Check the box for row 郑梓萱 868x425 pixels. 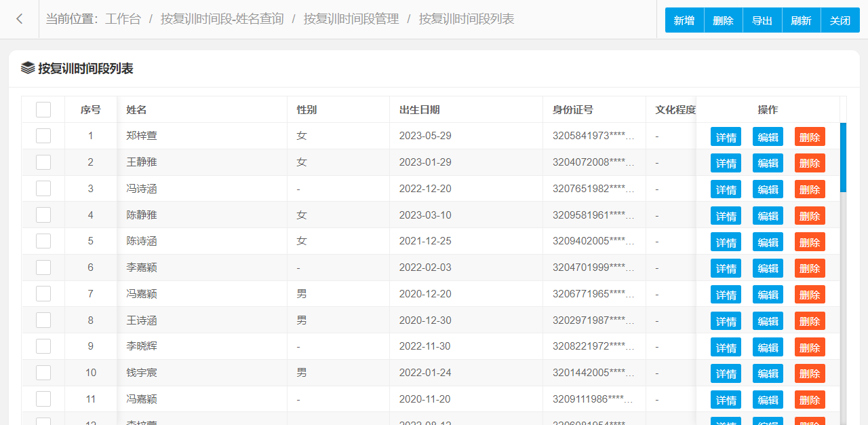(43, 136)
